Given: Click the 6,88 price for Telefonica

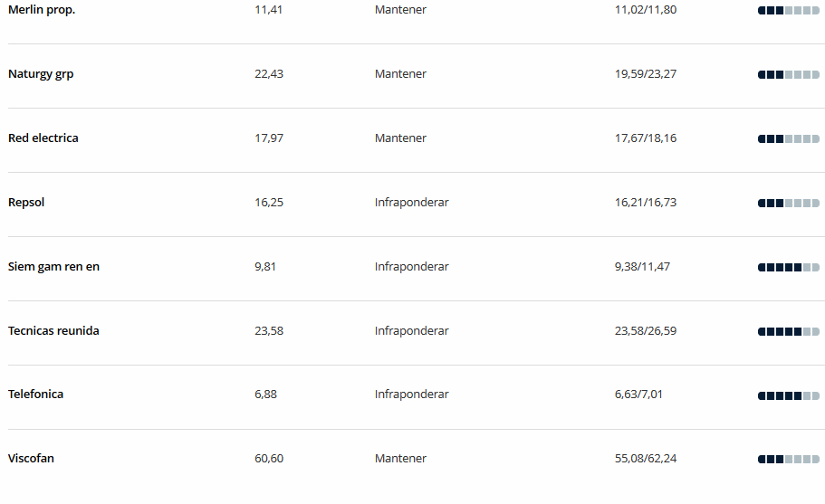Looking at the screenshot, I should coord(265,395).
